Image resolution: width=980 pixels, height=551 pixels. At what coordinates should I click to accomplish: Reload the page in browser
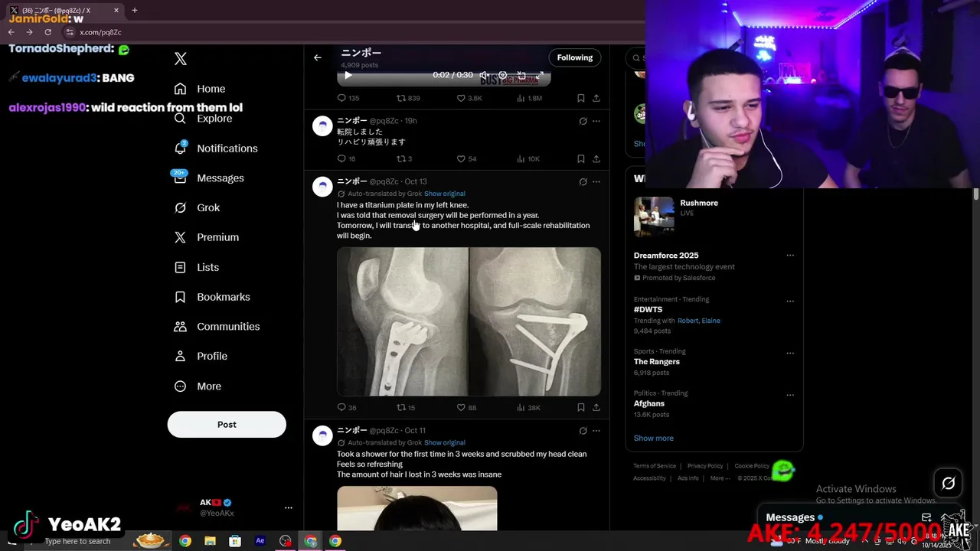click(x=47, y=32)
